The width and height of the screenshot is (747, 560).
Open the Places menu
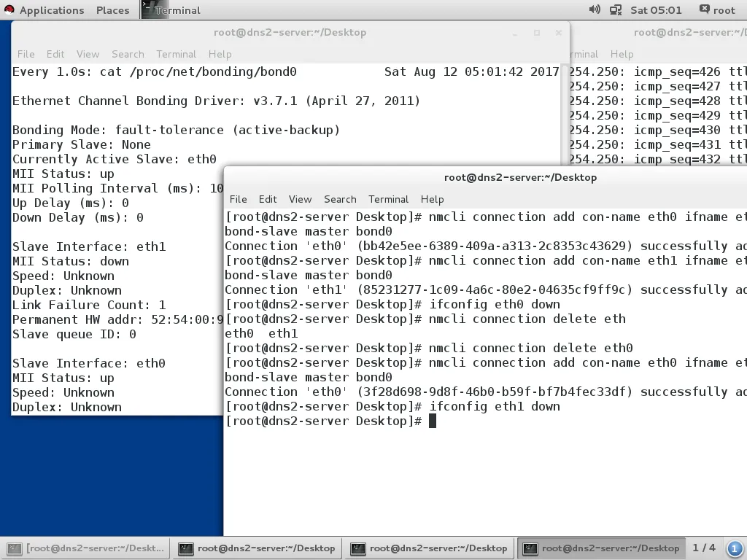point(112,10)
